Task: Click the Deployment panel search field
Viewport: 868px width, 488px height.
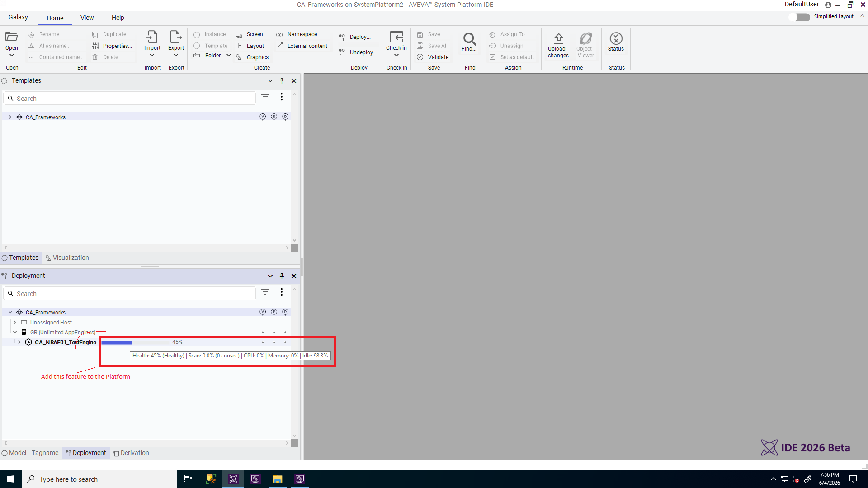Action: pos(130,294)
